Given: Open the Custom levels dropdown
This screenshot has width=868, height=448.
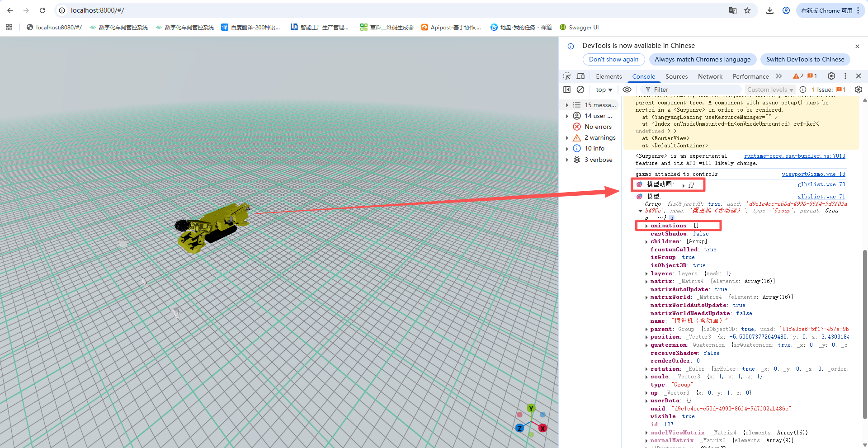Looking at the screenshot, I should coord(770,90).
